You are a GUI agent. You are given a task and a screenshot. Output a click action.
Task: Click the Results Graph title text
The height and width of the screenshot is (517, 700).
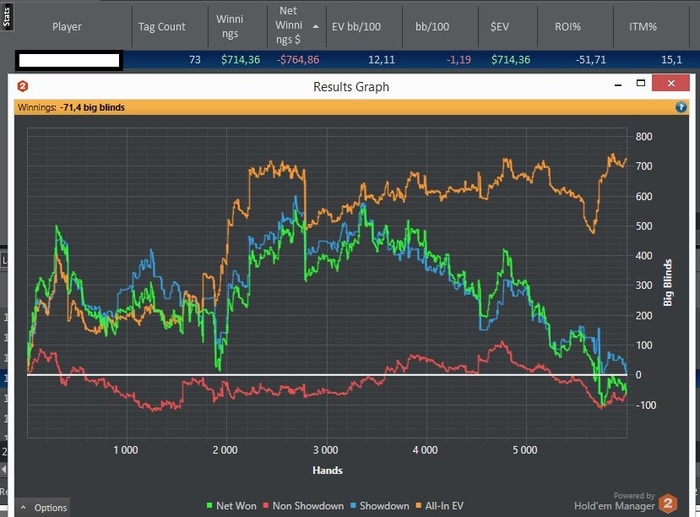[351, 87]
